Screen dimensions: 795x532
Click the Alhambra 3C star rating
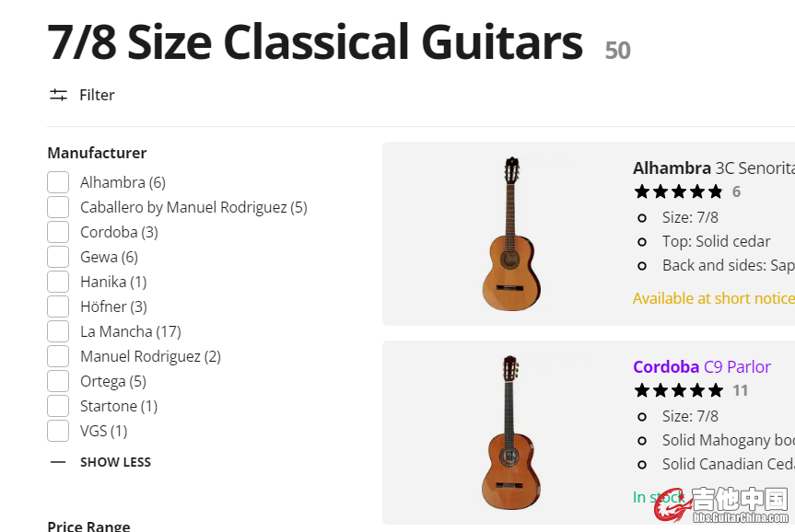coord(678,191)
